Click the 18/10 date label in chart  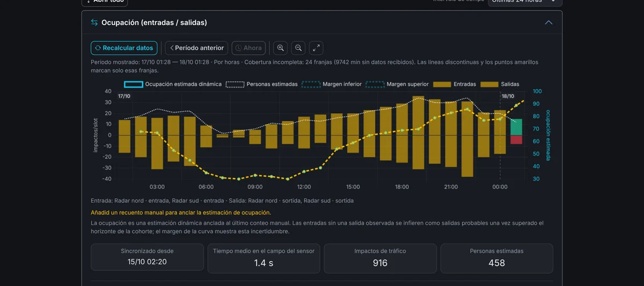click(507, 96)
